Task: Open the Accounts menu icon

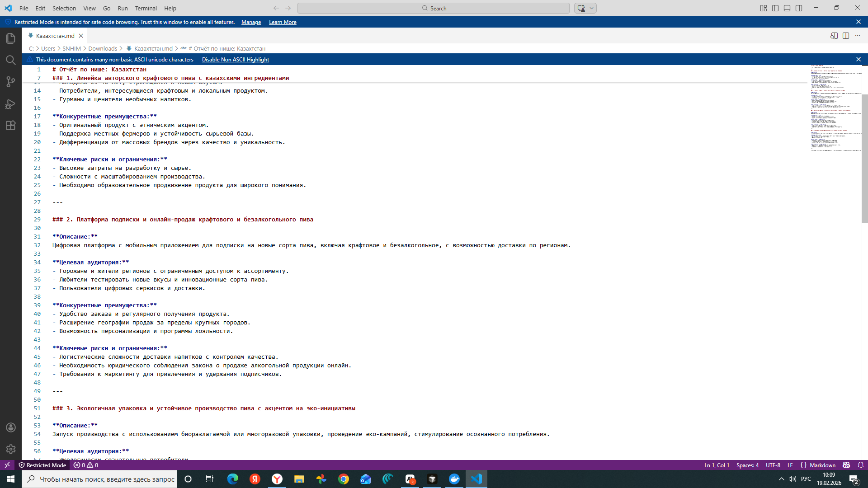Action: (10, 427)
